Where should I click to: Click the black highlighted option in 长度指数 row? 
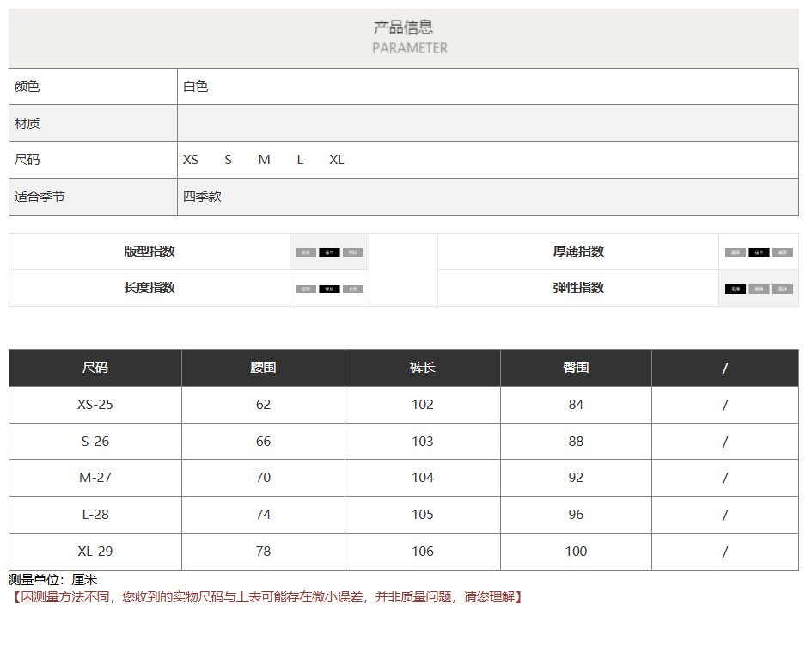click(x=329, y=290)
